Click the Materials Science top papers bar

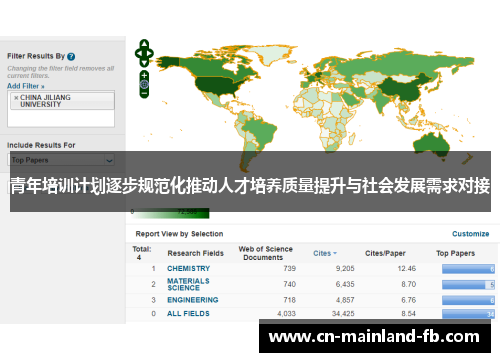tap(468, 285)
